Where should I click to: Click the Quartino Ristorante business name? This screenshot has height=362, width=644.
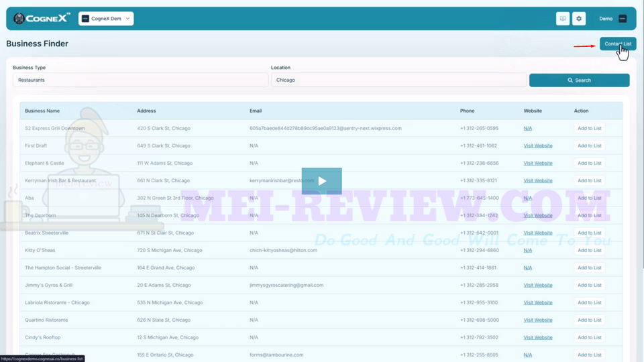click(46, 320)
